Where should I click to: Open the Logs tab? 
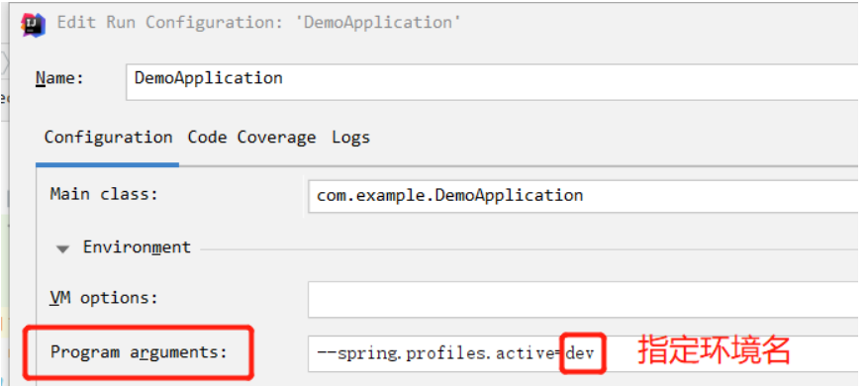pos(351,138)
